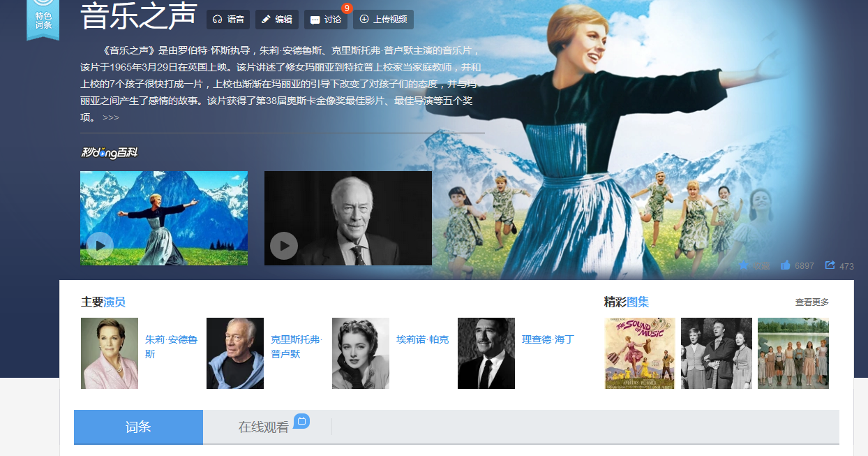This screenshot has height=456, width=868.
Task: Click the TV icon beside 在线观看
Action: pos(301,420)
